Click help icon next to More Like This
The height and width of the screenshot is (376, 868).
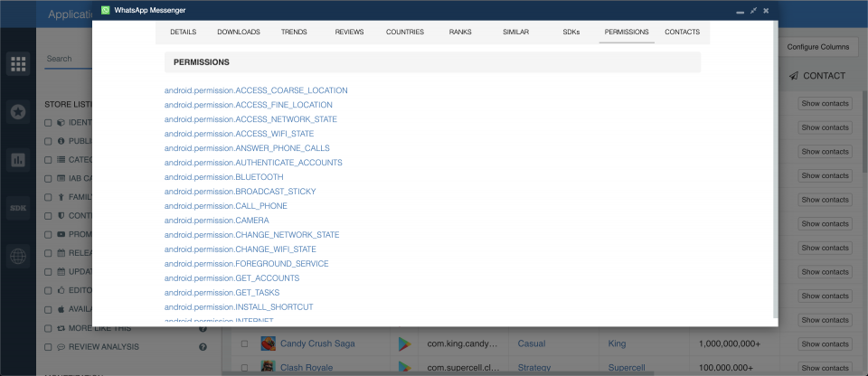[203, 329]
